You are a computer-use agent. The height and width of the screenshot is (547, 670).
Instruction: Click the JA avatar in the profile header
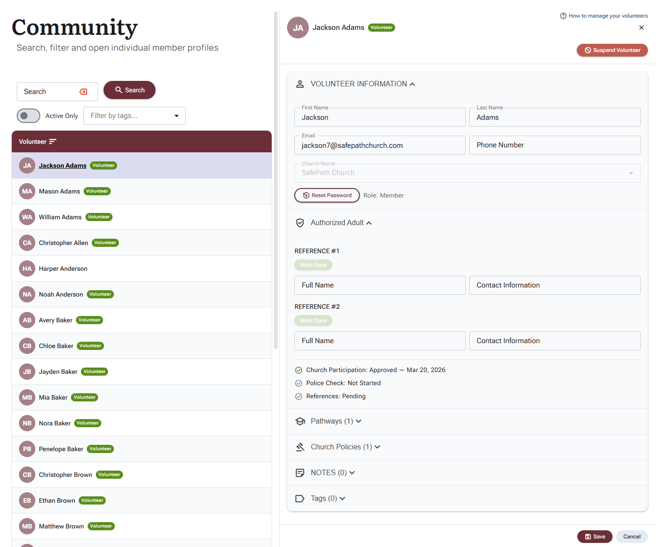coord(298,28)
